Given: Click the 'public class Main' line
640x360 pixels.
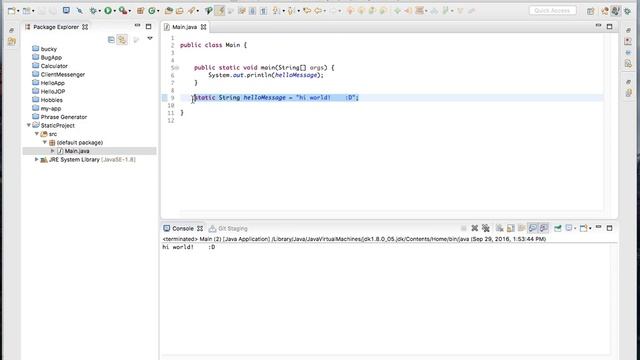Looking at the screenshot, I should coord(213,45).
